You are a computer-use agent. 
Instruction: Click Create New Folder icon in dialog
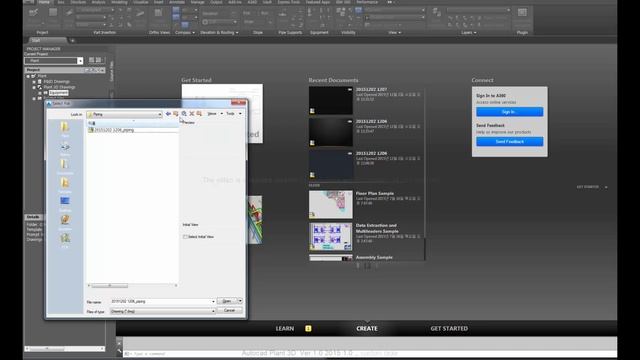click(x=199, y=113)
